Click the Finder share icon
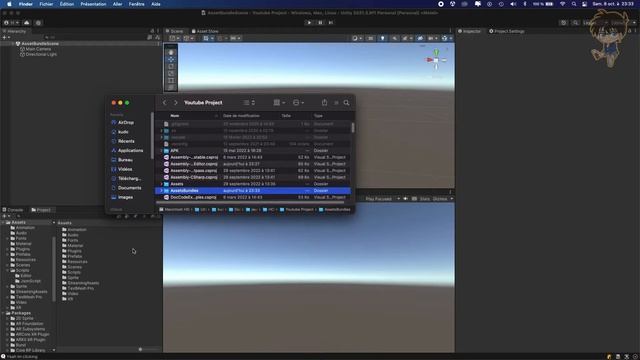Image resolution: width=640 pixels, height=360 pixels. pos(324,102)
